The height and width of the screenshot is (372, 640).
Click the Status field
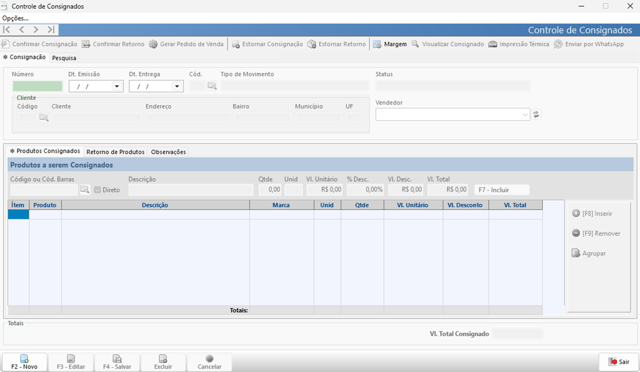pos(453,86)
